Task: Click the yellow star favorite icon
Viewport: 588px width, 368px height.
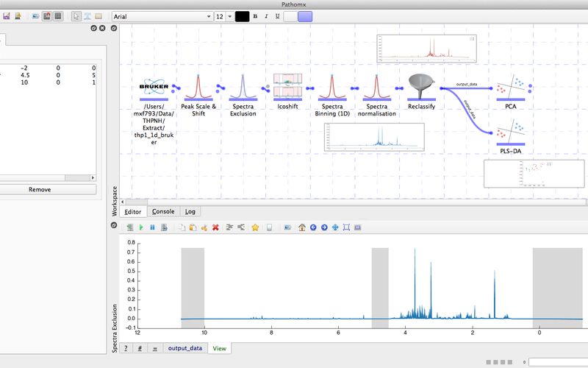Action: (255, 227)
